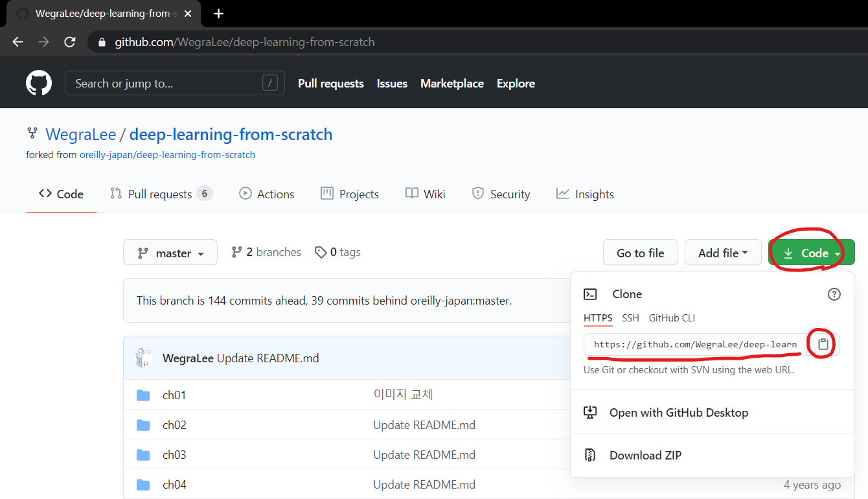
Task: Click the '4 years ago' text on ch04 row
Action: pos(812,485)
